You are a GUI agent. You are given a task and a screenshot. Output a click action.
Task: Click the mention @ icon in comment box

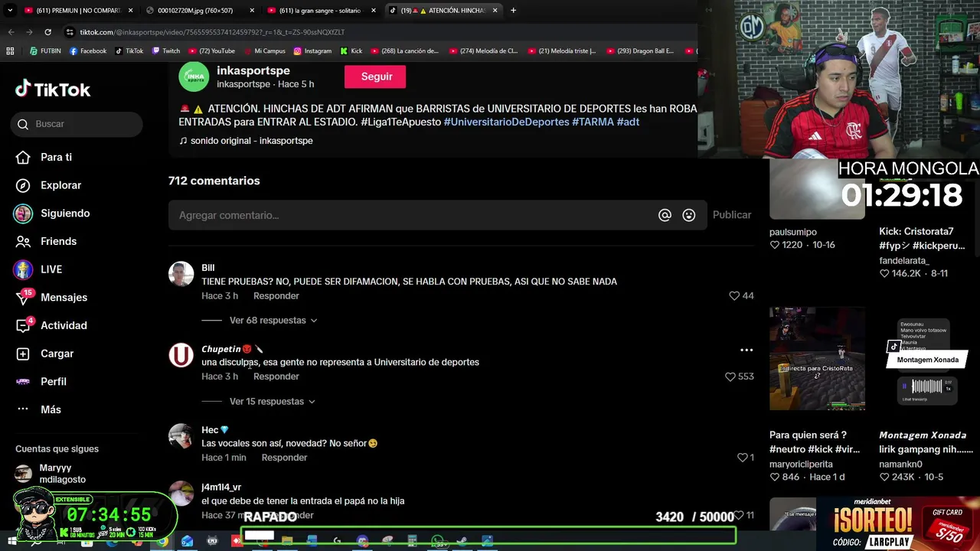click(x=665, y=215)
